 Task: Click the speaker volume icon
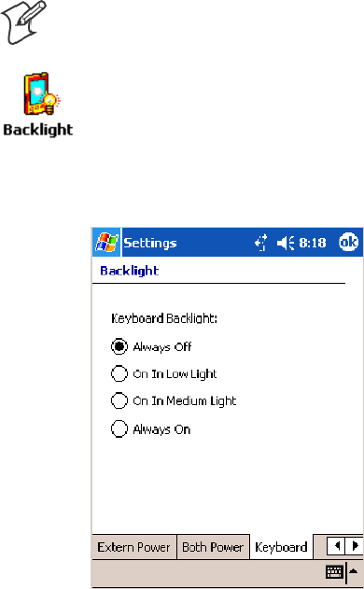pyautogui.click(x=285, y=243)
